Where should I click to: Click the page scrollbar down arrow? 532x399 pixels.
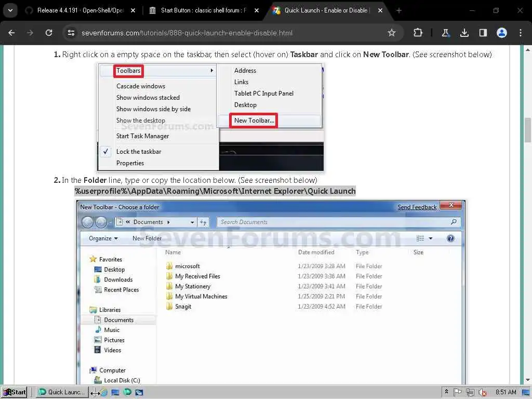(x=528, y=380)
